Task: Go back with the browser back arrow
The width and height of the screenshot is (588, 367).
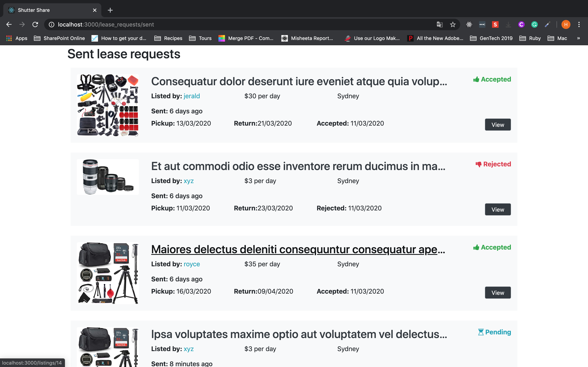Action: tap(9, 24)
